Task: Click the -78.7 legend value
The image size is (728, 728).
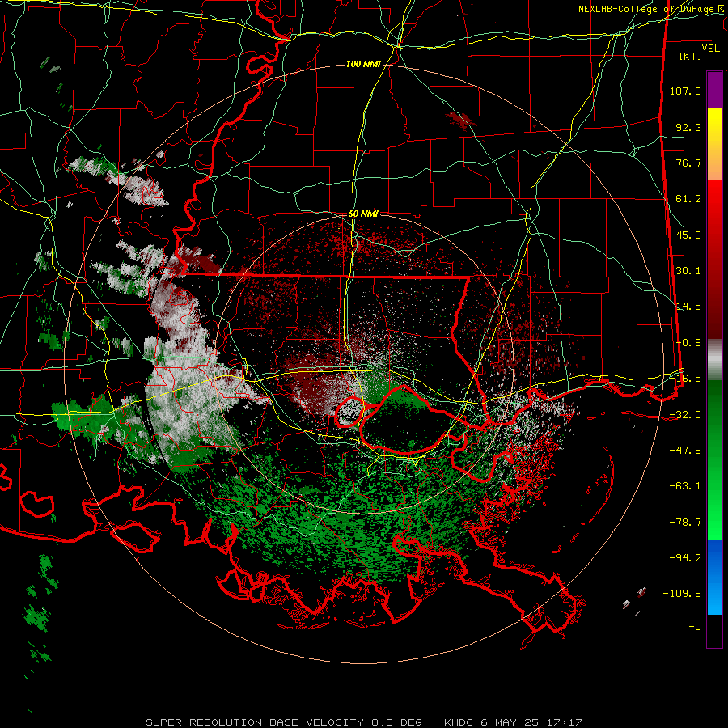Action: click(x=685, y=523)
